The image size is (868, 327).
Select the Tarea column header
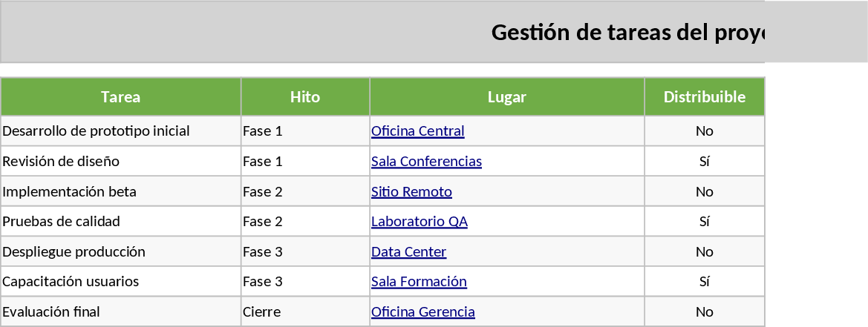coord(121,97)
